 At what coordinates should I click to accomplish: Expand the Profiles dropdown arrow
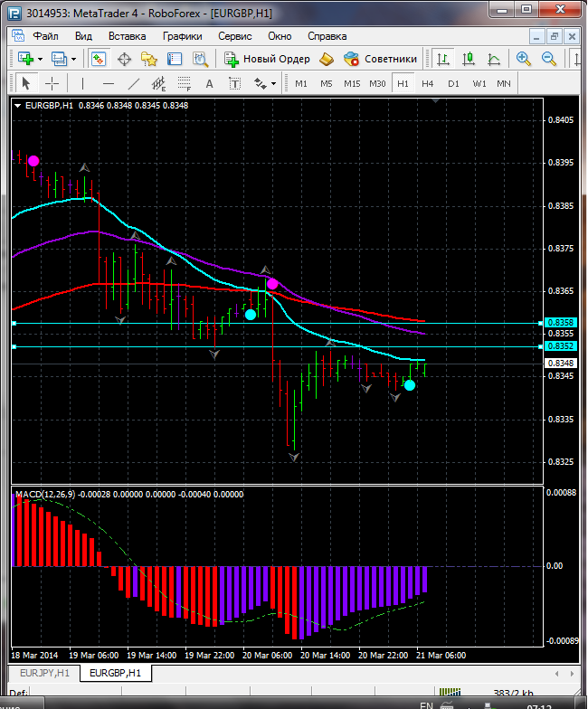tap(74, 60)
